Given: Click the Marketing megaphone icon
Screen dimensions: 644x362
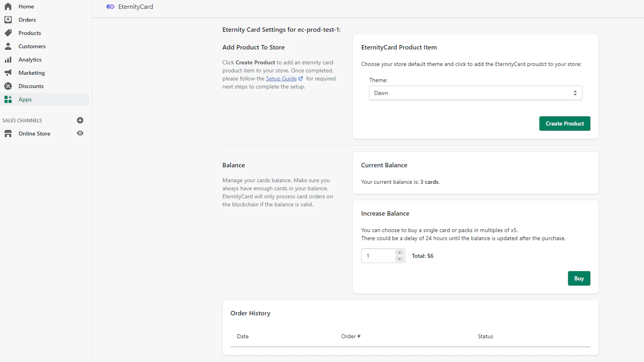Looking at the screenshot, I should pyautogui.click(x=8, y=73).
